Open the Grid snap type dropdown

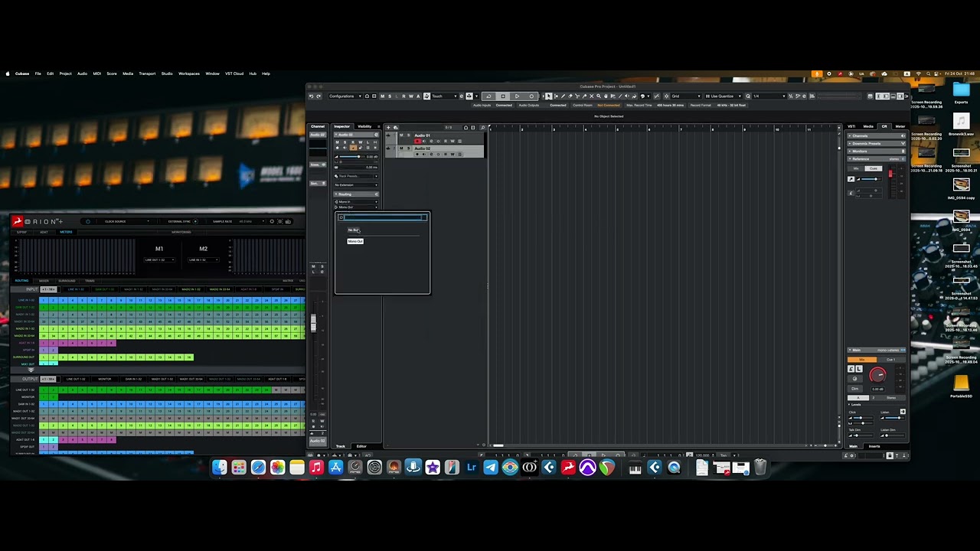point(684,96)
